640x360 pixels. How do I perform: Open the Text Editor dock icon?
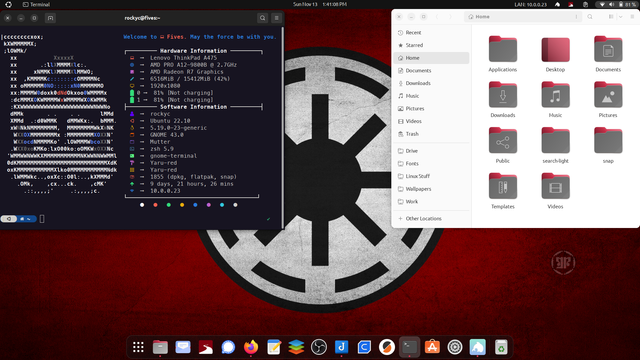pos(274,347)
